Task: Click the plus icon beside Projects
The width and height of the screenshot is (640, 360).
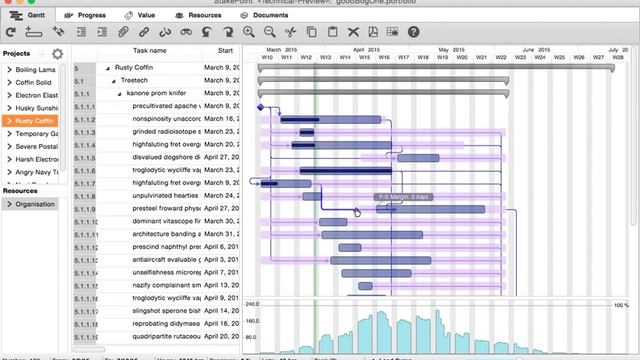Action: (42, 53)
